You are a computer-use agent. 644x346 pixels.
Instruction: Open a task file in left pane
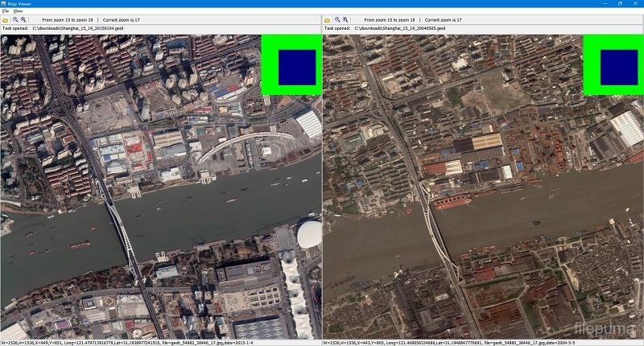tap(5, 19)
